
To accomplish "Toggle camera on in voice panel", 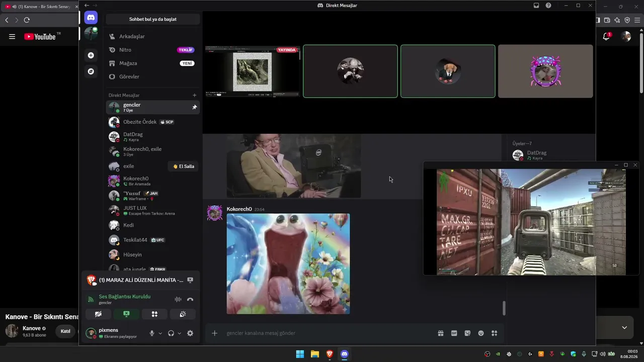I will [x=98, y=314].
